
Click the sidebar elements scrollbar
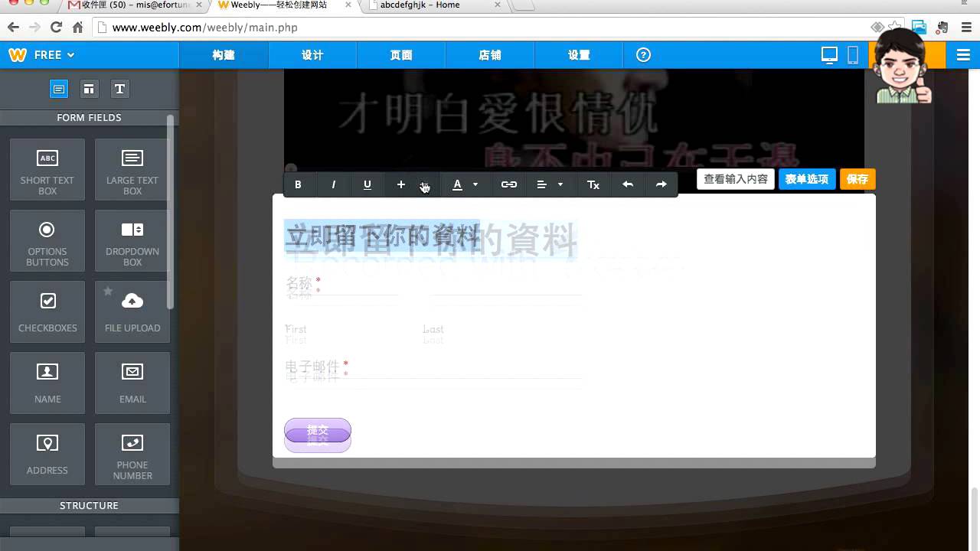coord(171,210)
